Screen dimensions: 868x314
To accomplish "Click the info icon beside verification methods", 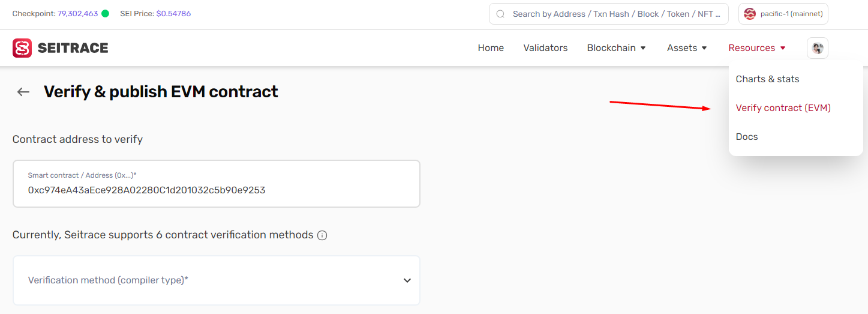I will (322, 235).
